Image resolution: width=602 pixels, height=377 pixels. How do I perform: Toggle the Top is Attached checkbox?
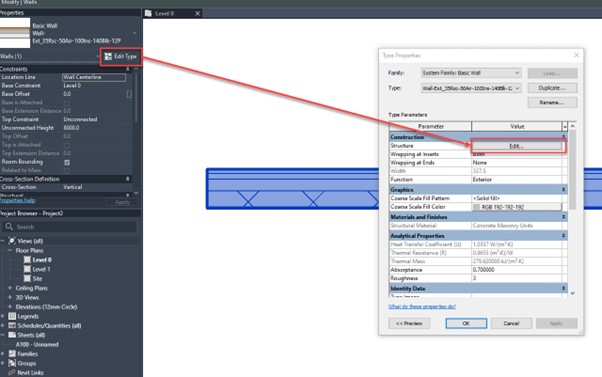67,145
